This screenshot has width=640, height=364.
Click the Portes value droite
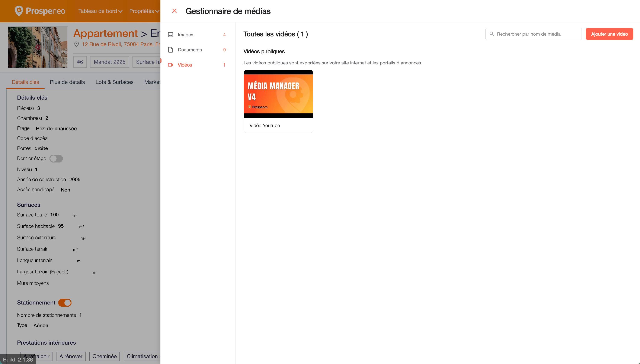coord(41,148)
